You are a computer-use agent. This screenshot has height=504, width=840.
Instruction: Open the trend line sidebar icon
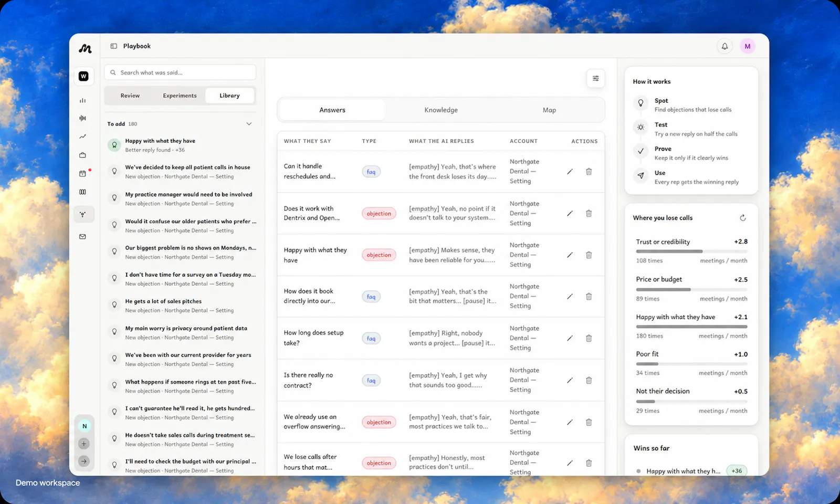tap(82, 136)
